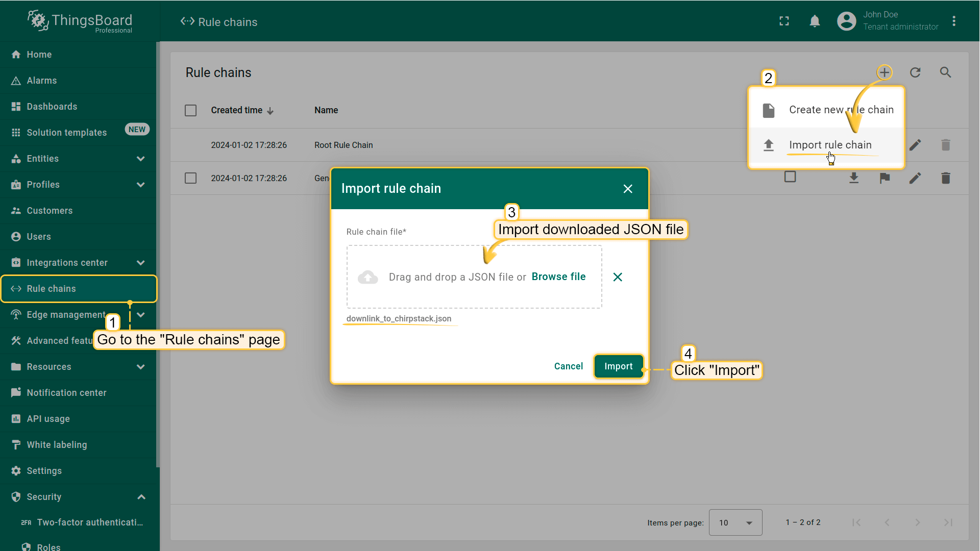Image resolution: width=980 pixels, height=551 pixels.
Task: Select Import rule chain menu entry
Action: tap(830, 145)
